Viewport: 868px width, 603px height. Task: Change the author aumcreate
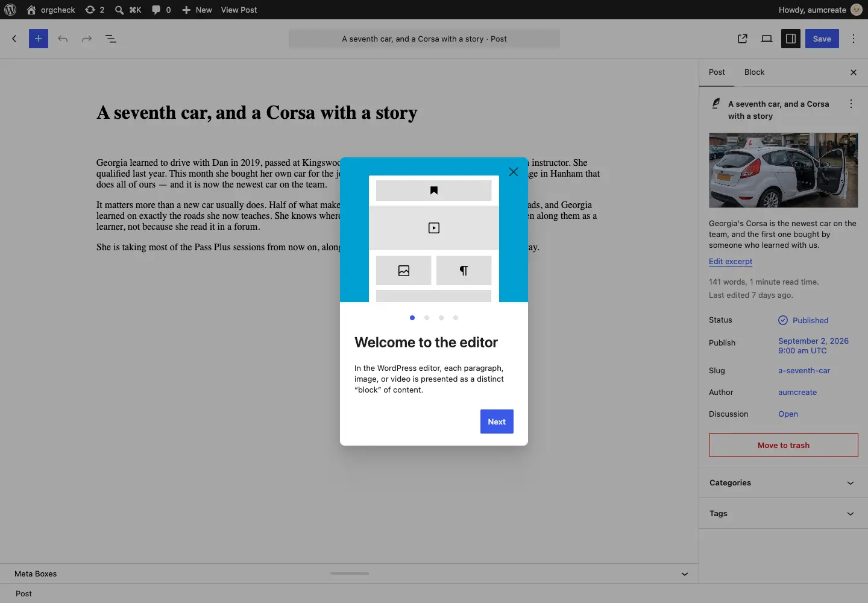click(x=797, y=393)
